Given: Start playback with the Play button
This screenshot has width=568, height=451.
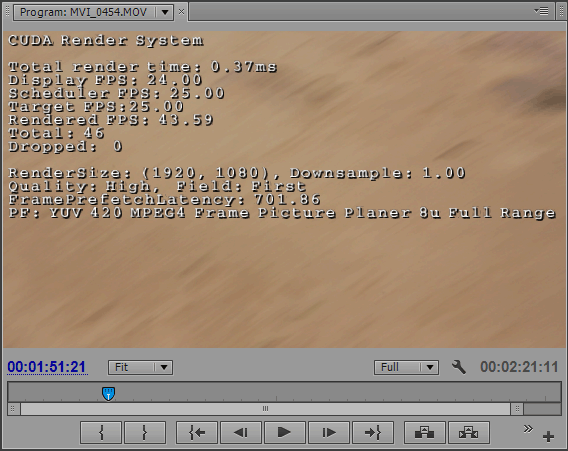Looking at the screenshot, I should point(285,433).
